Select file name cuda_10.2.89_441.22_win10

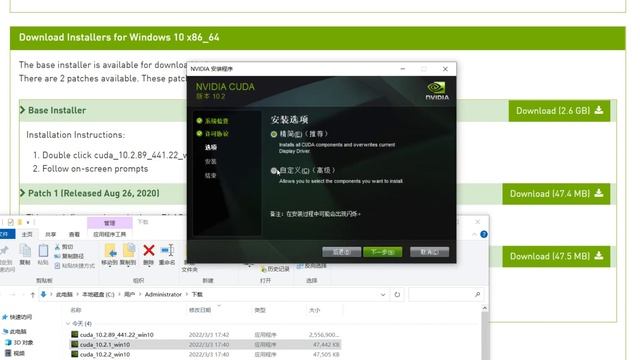click(x=117, y=335)
